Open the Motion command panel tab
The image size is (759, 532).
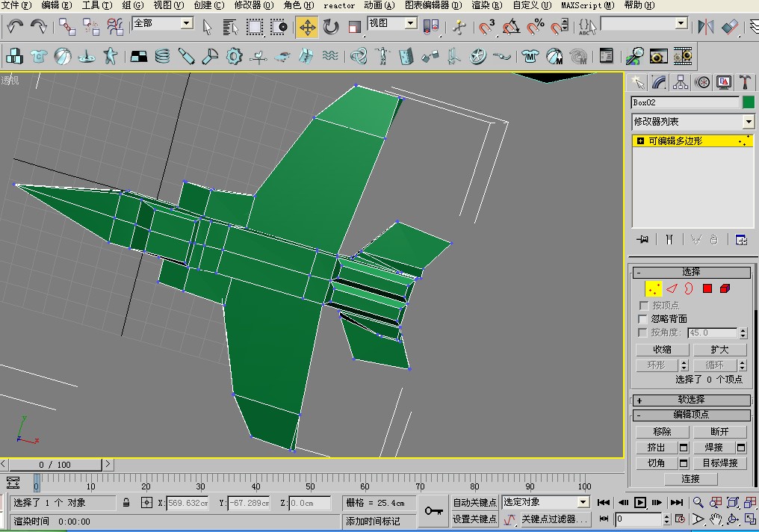click(x=702, y=83)
